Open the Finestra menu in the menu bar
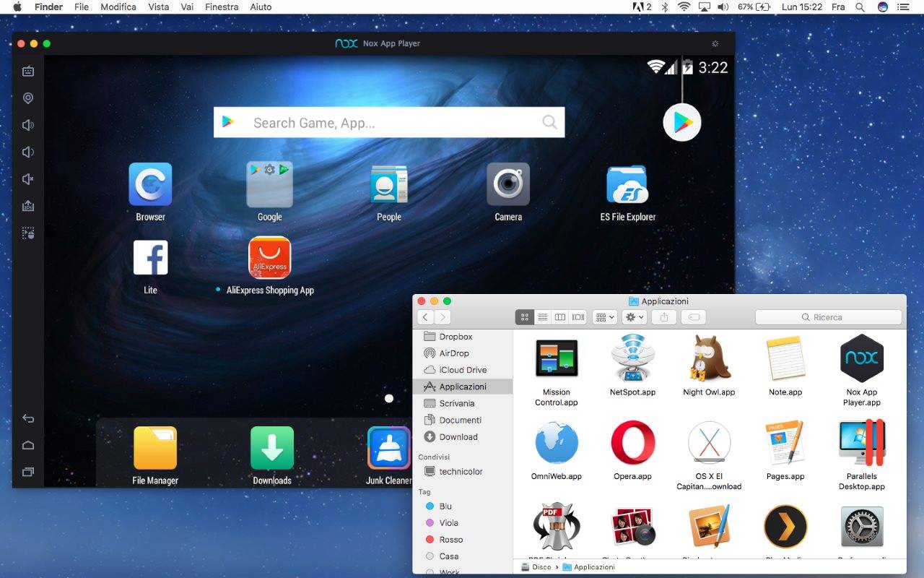 [x=222, y=7]
